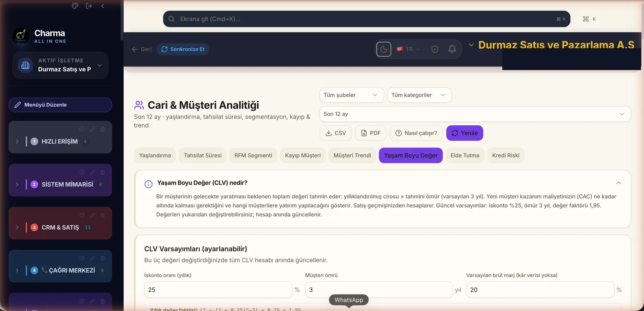Click the palette icon on CRM & SATIŞ card

click(x=82, y=216)
